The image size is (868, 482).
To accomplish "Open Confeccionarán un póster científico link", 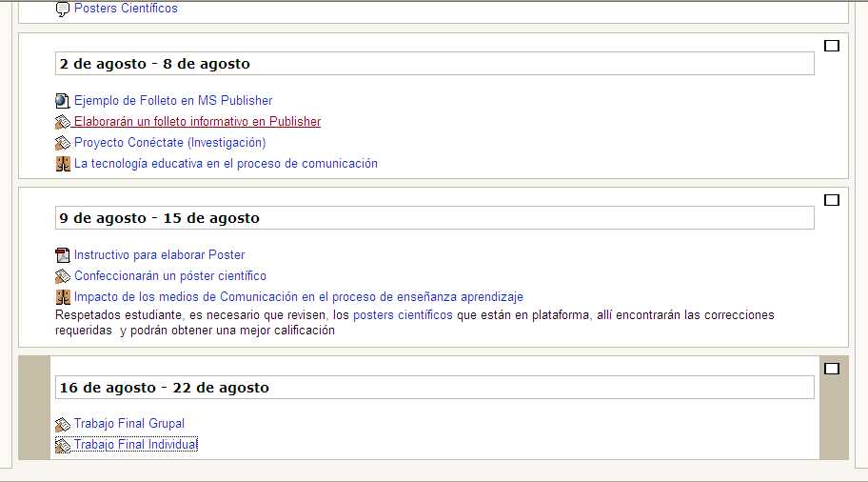I will coord(169,276).
